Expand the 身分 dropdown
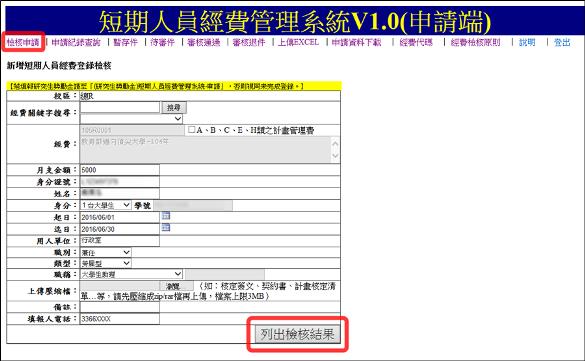 (x=106, y=205)
